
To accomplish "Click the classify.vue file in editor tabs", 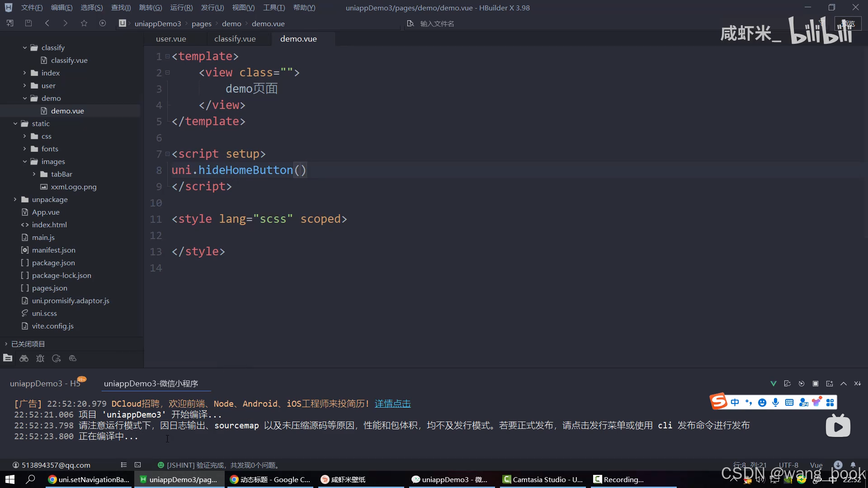I will coord(234,39).
